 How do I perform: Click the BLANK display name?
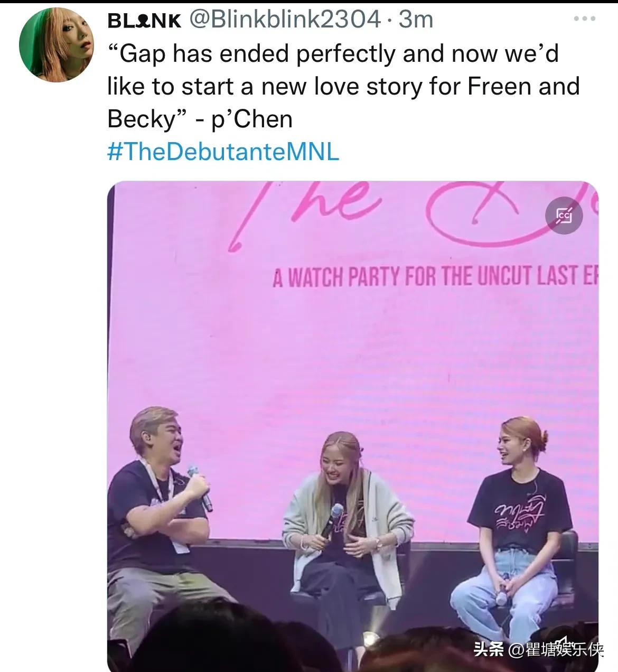[x=144, y=21]
